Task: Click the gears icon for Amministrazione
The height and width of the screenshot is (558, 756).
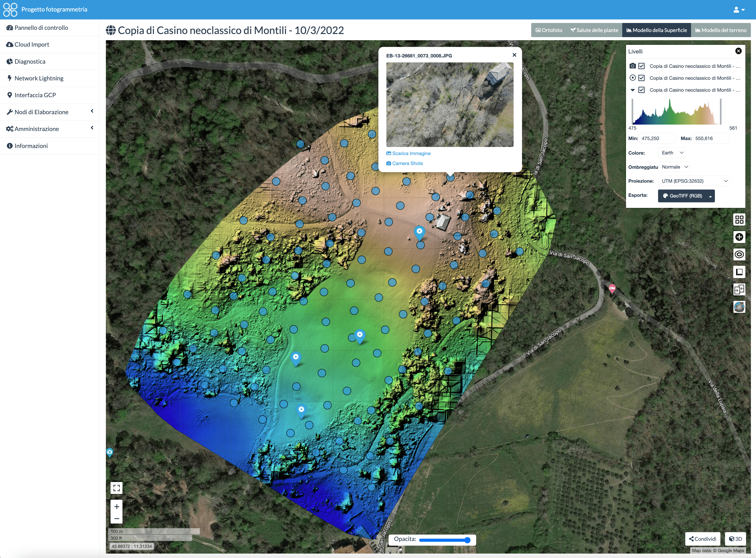Action: tap(10, 129)
